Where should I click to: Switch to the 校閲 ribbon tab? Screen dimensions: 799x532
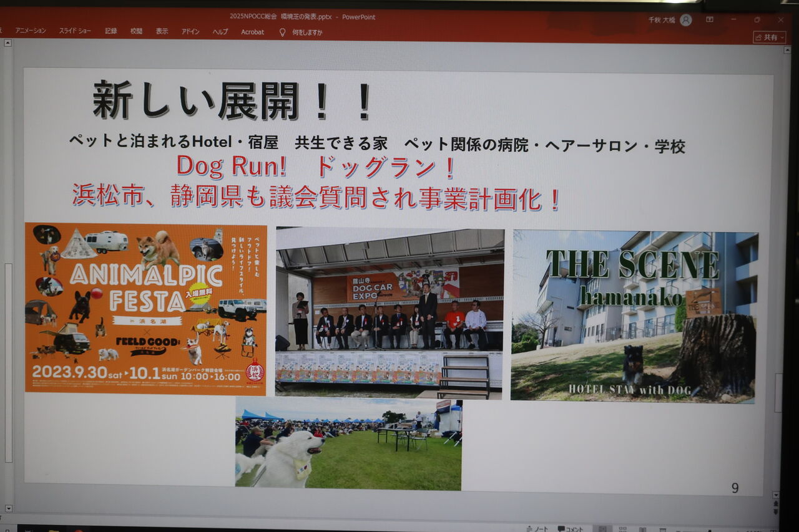(136, 31)
